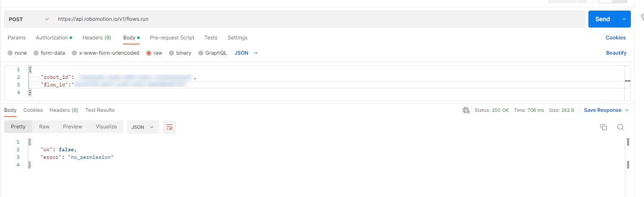Screen dimensions: 644x197
Task: Open the response Cookies tab
Action: click(x=33, y=110)
